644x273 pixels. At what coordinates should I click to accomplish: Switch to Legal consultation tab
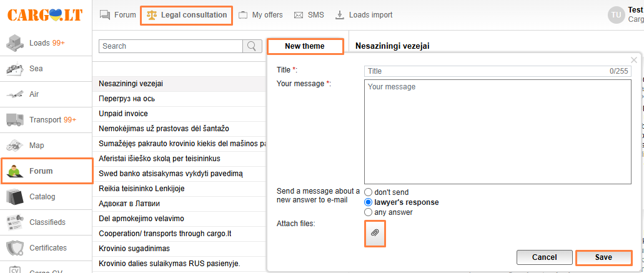(187, 15)
